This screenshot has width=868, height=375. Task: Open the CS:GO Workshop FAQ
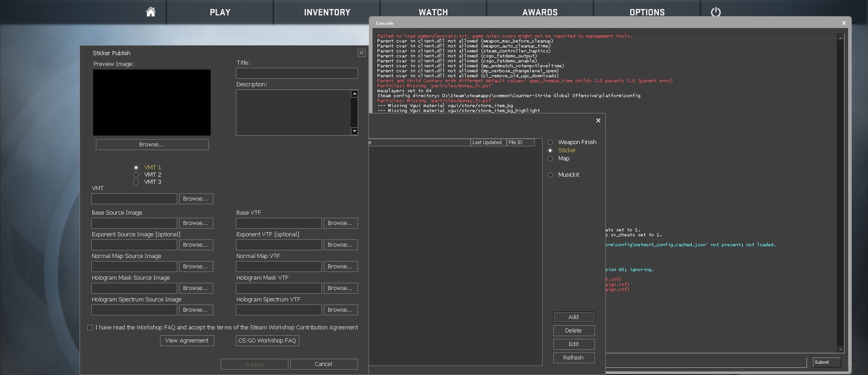[267, 341]
